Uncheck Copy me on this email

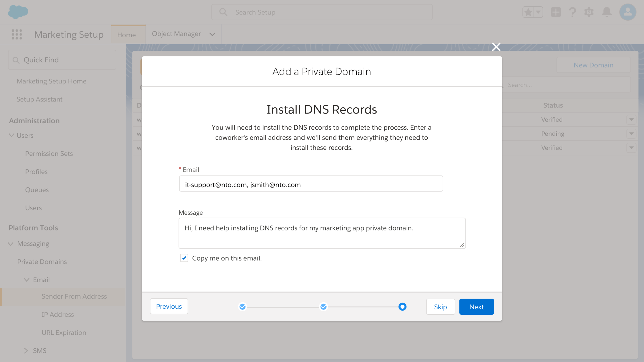(x=184, y=258)
